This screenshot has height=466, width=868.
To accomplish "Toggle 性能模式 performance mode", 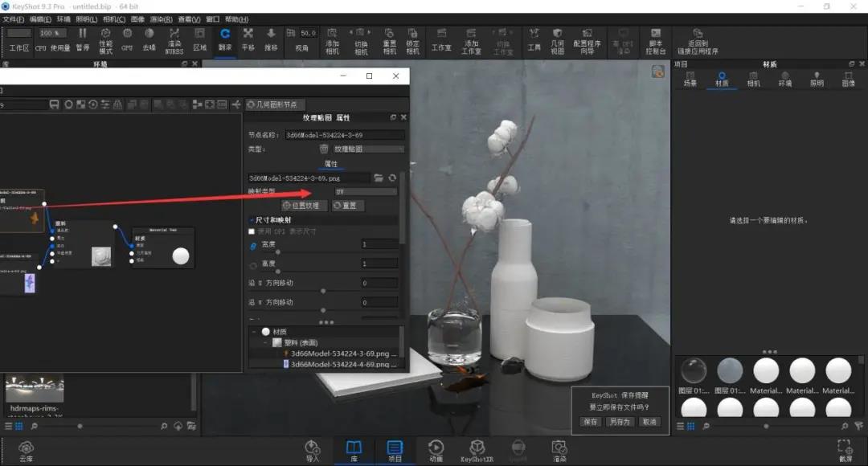I will click(x=105, y=41).
